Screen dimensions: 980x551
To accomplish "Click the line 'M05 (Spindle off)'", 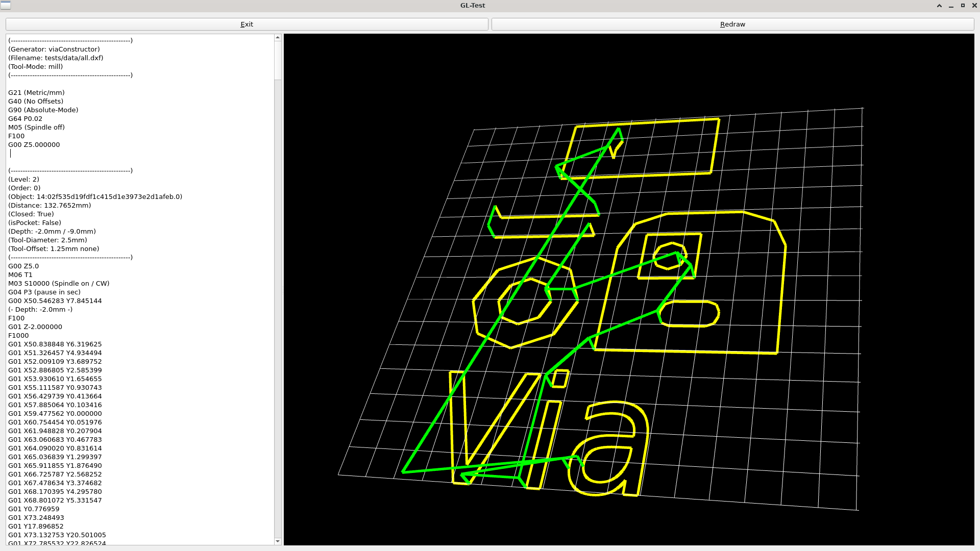I will [36, 128].
